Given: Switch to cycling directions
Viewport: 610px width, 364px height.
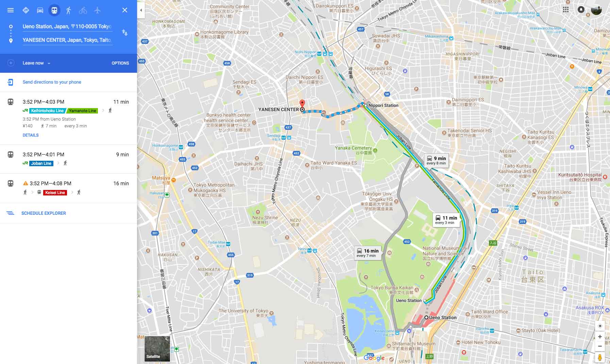Looking at the screenshot, I should [x=83, y=10].
